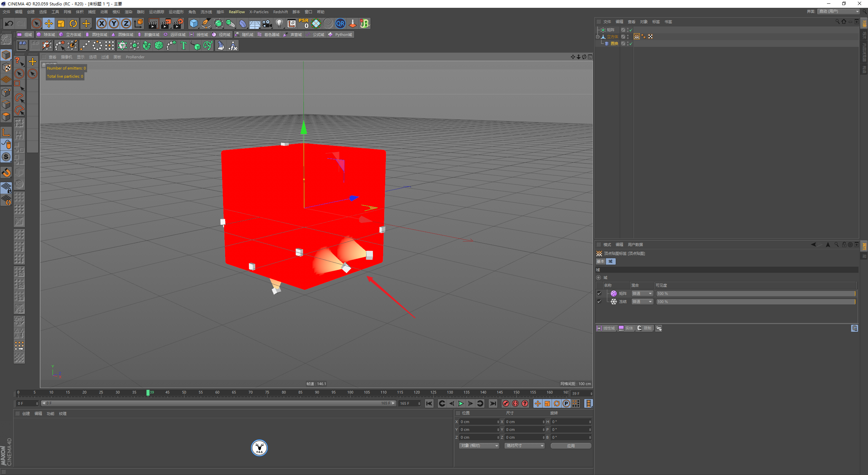Open the Redshift menu
This screenshot has height=475, width=868.
pos(280,12)
